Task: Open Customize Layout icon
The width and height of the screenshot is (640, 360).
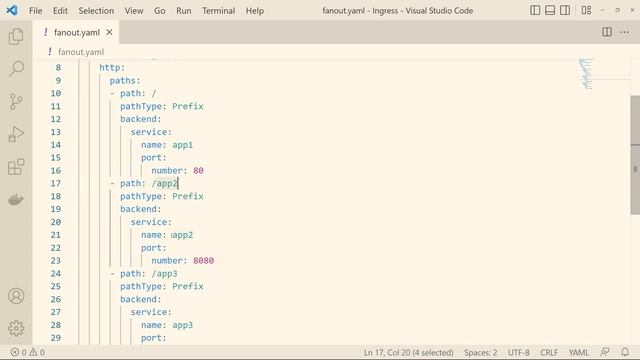Action: click(586, 10)
